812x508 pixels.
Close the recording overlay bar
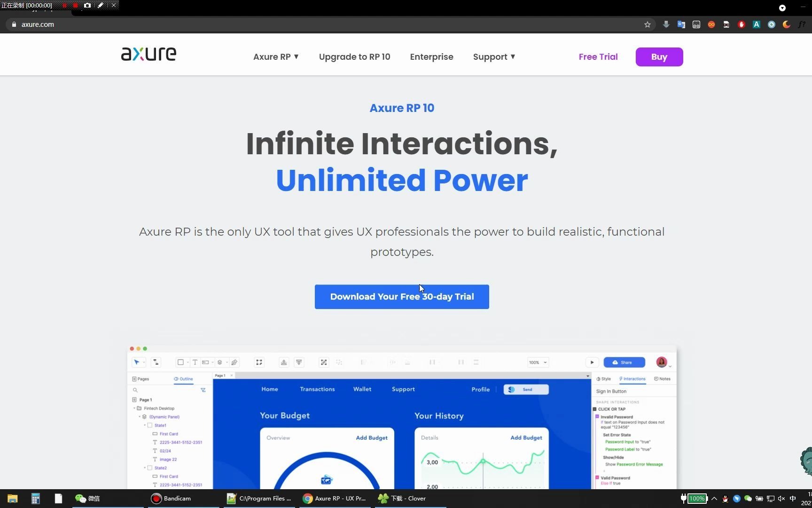coord(113,5)
